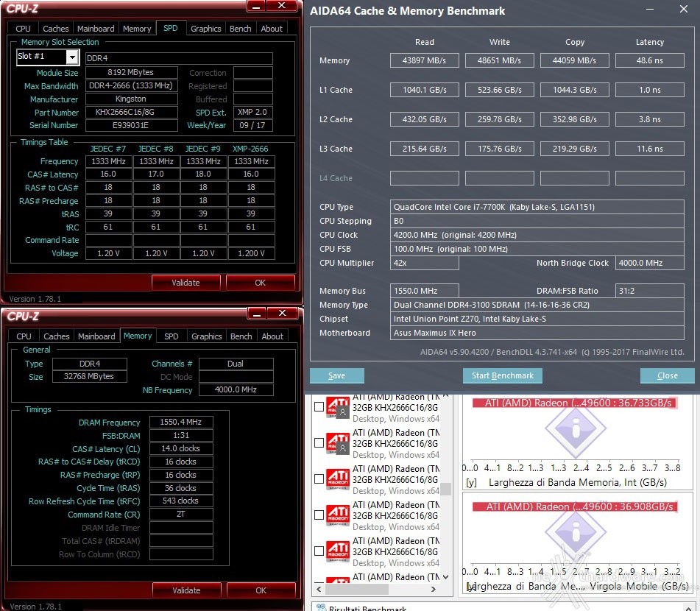This screenshot has width=700, height=611.
Task: Select the Graphics tab in the CPU-Z SPD window
Action: (x=206, y=29)
